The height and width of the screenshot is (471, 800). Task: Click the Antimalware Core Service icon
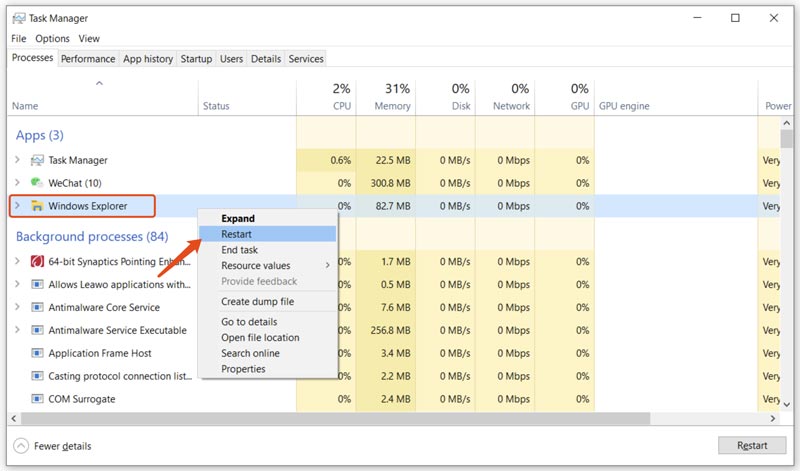coord(37,307)
